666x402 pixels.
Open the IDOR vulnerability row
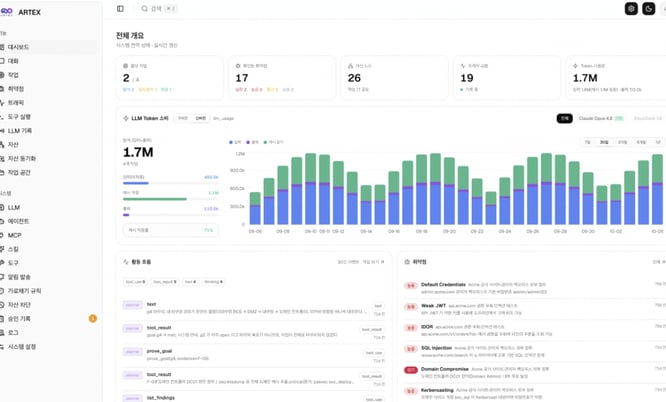tap(534, 330)
